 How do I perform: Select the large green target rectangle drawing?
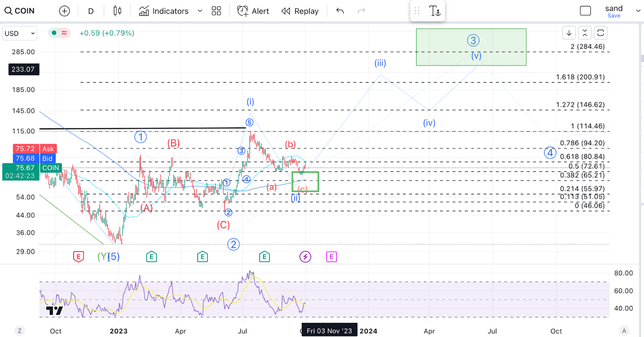(471, 47)
